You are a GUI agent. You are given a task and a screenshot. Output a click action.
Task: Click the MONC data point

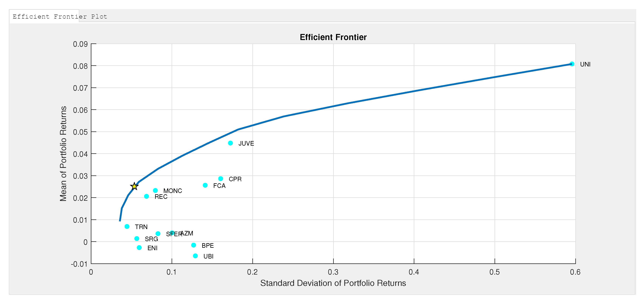point(155,191)
